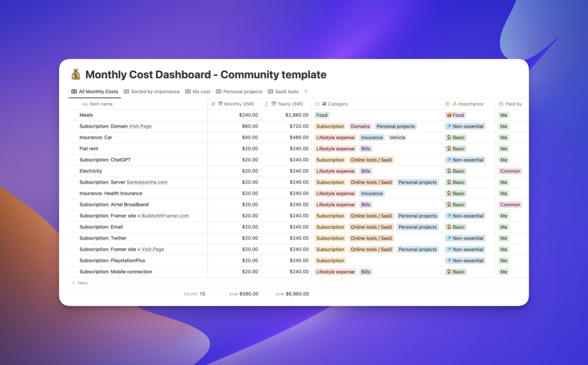Select Subscription: Twitter item name

point(103,238)
